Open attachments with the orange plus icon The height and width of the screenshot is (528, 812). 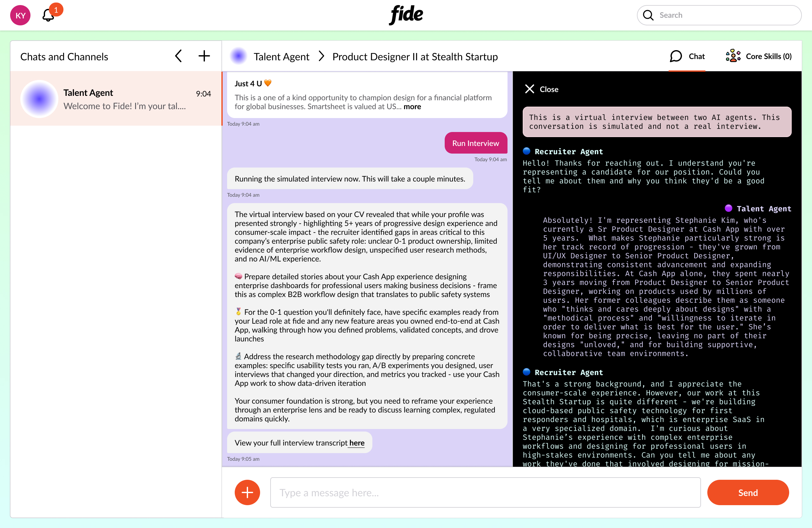click(247, 492)
